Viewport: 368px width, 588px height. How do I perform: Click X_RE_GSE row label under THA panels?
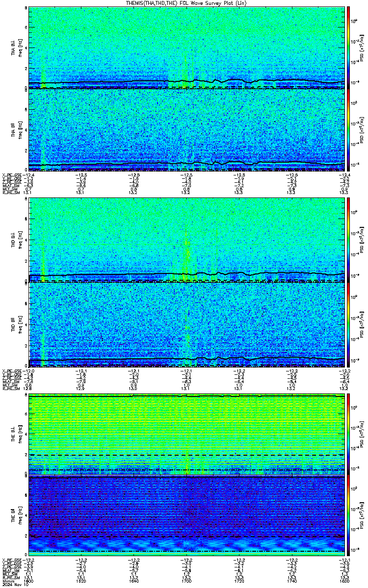(x=12, y=175)
